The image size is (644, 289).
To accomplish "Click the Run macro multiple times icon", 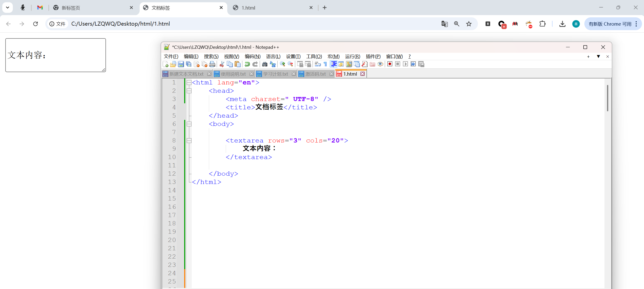I will click(413, 64).
